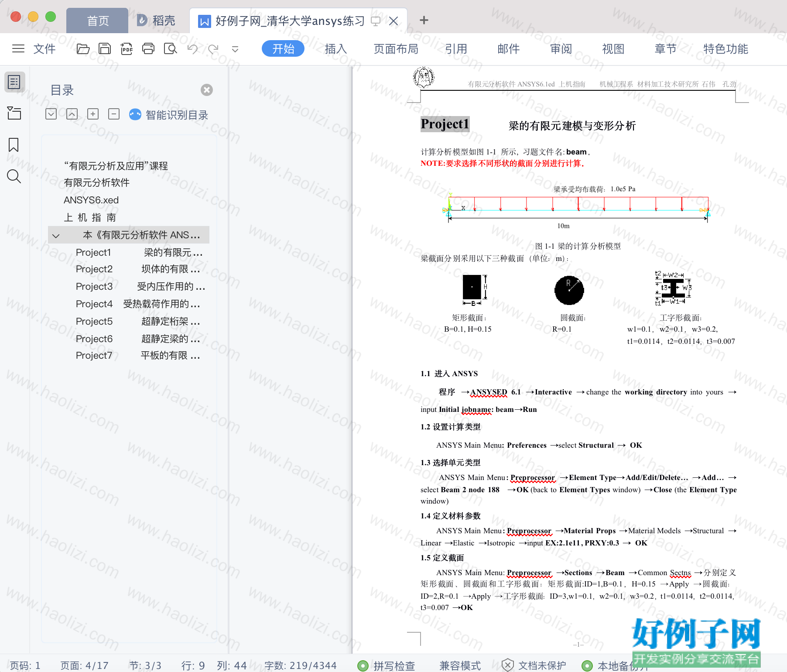Open the 插入 ribbon tab
The width and height of the screenshot is (787, 672).
click(336, 48)
